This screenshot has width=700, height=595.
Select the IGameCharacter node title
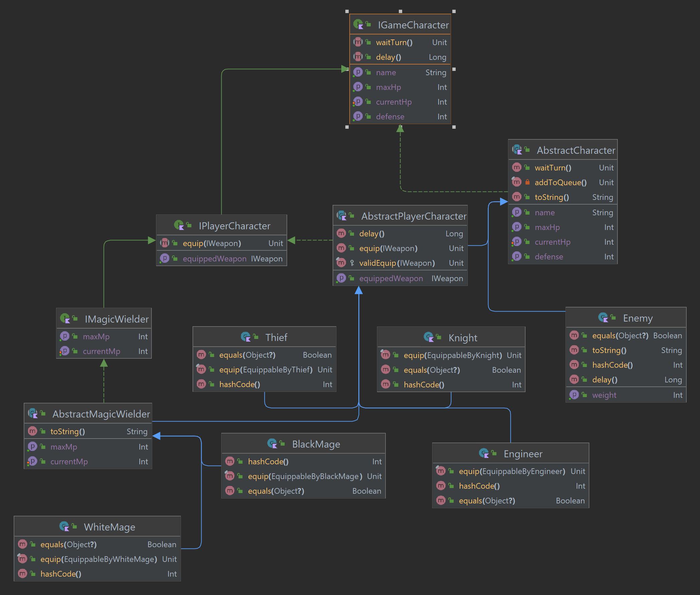413,25
